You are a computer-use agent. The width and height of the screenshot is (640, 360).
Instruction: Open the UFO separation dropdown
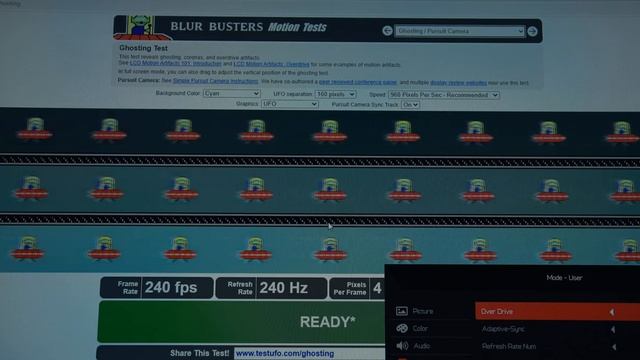(x=335, y=94)
